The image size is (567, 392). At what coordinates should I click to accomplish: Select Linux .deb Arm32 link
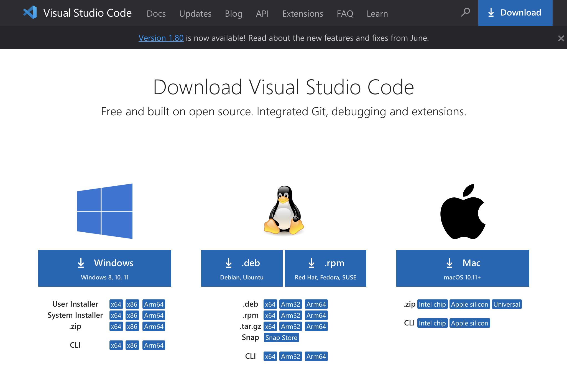coord(291,304)
